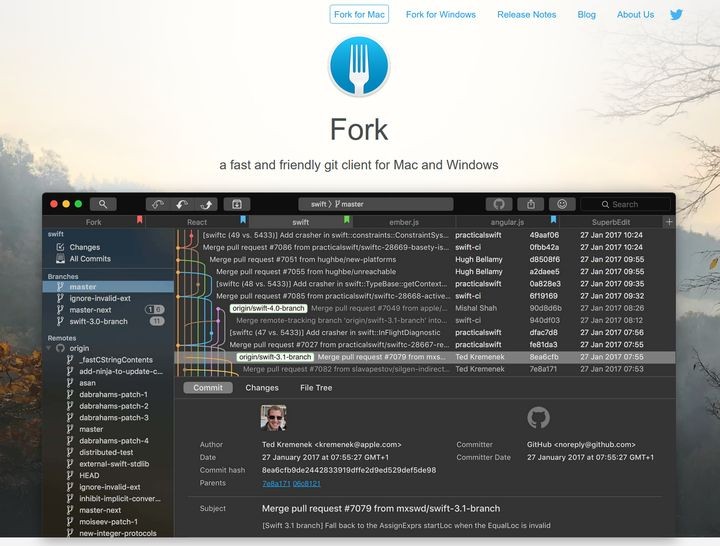Collapse the origin remote tree
Image resolution: width=720 pixels, height=546 pixels.
48,348
